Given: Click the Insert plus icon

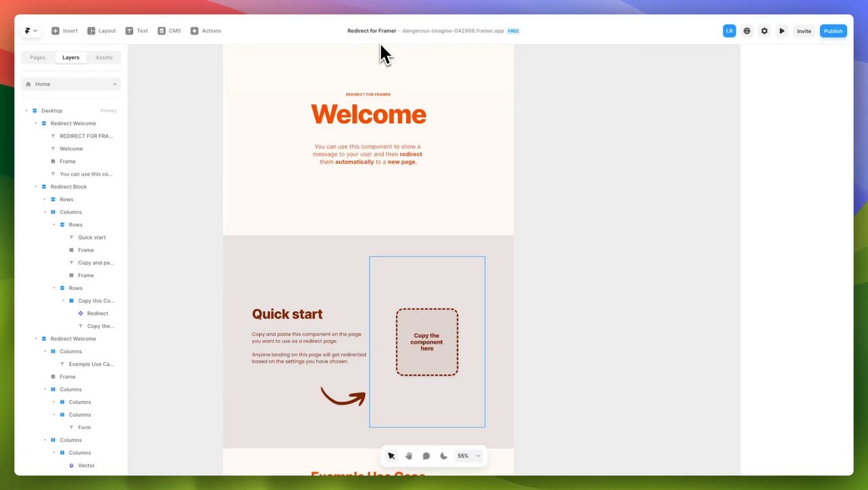Looking at the screenshot, I should click(x=56, y=30).
